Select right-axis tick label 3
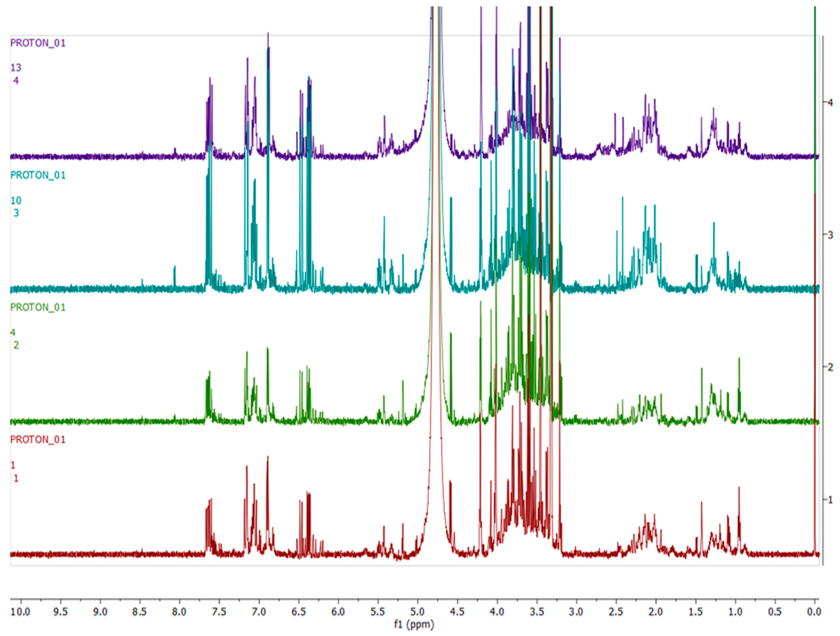Viewport: 840px width, 636px height. (x=831, y=235)
